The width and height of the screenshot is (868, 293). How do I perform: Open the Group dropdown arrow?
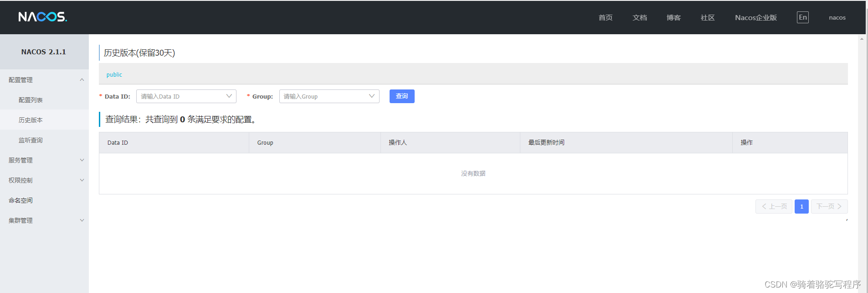(x=371, y=96)
